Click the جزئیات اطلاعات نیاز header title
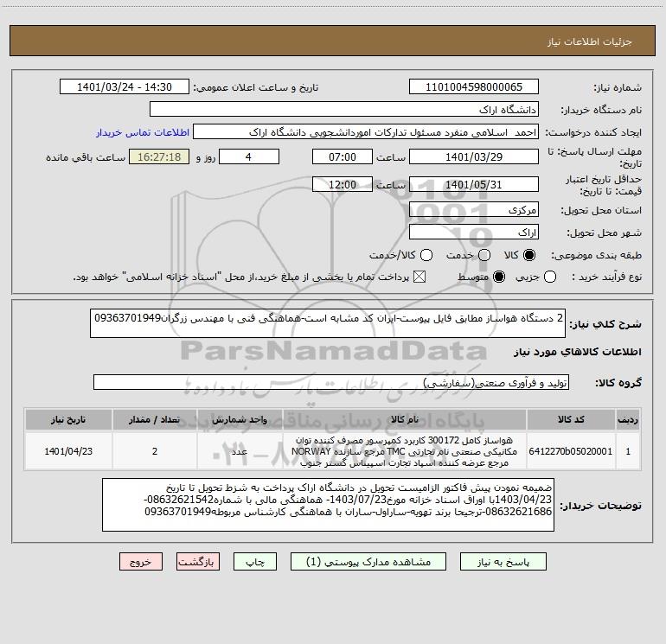The image size is (666, 644). (590, 41)
